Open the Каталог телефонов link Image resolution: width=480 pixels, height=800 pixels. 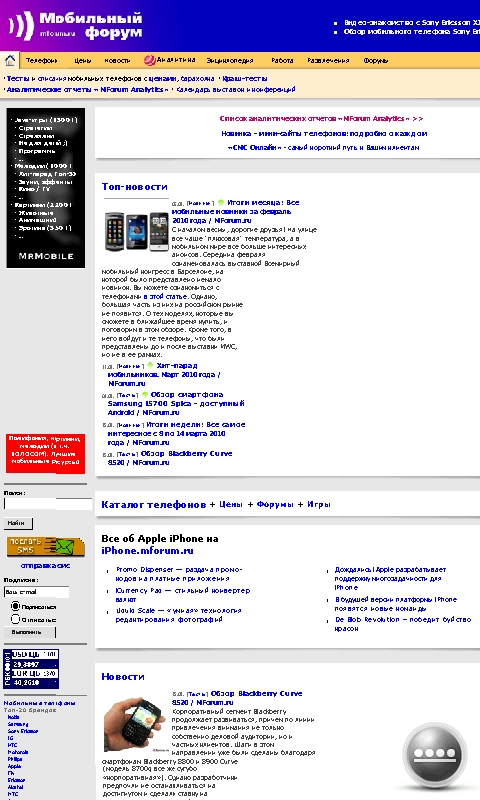point(154,505)
